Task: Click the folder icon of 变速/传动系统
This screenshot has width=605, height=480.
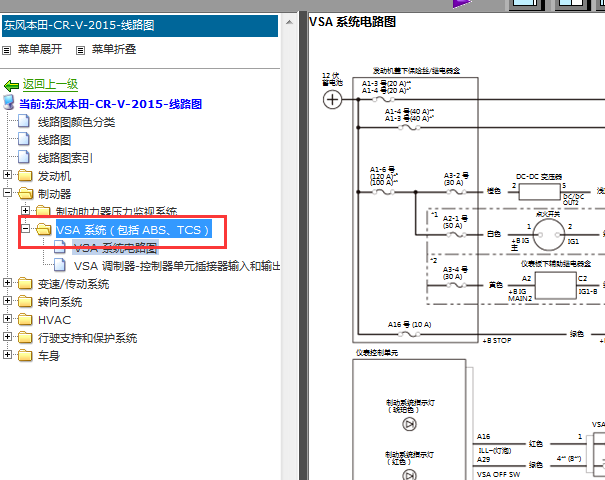Action: click(25, 284)
